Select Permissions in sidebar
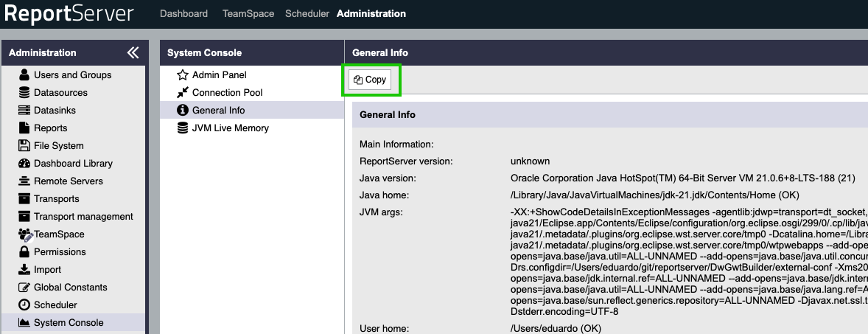Screen dimensions: 868x334 click(x=60, y=252)
